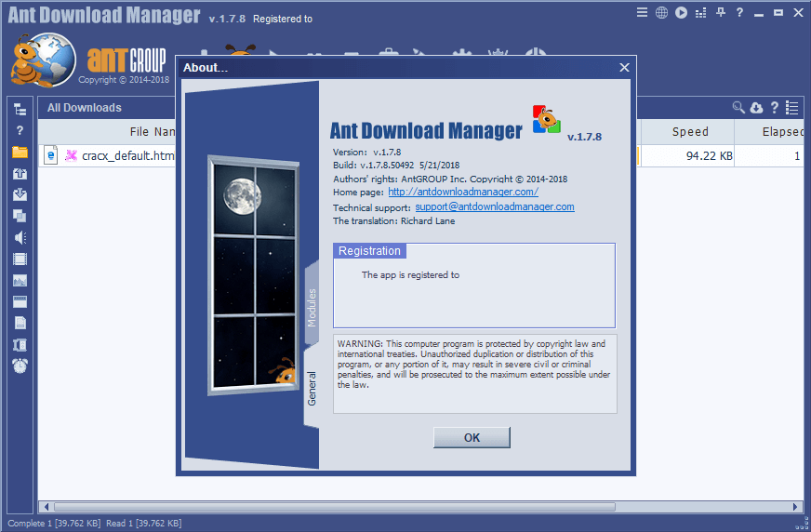Click the cloud download icon in list header
This screenshot has width=811, height=532.
(x=756, y=107)
